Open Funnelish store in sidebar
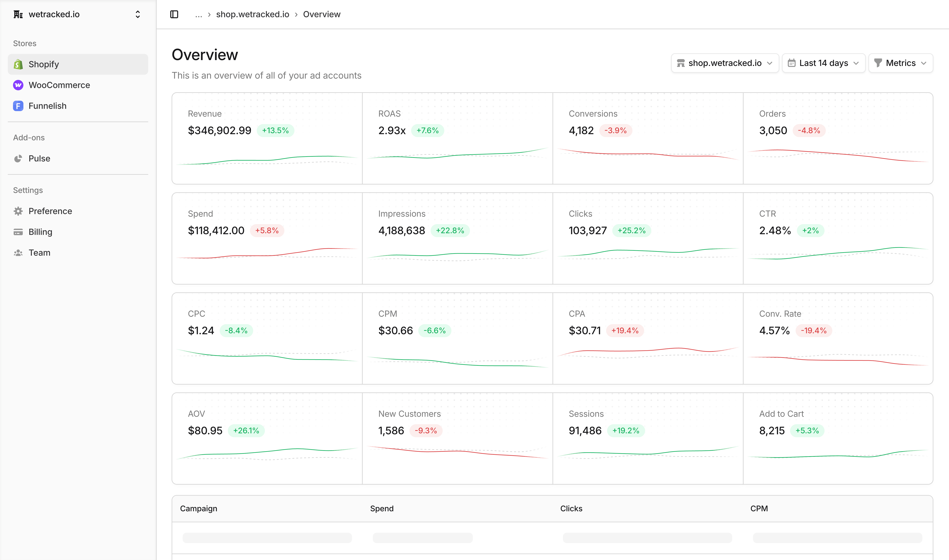Viewport: 949px width, 560px height. point(78,106)
